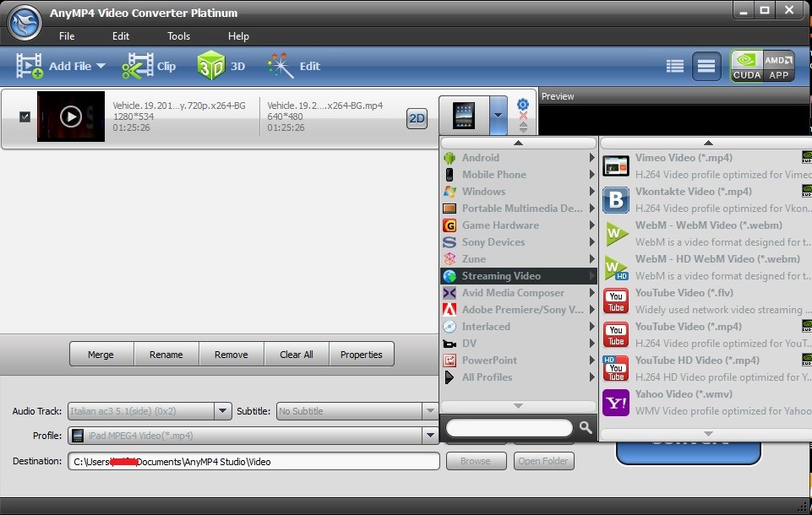Remove the file with red X icon
Image resolution: width=812 pixels, height=515 pixels.
pyautogui.click(x=523, y=116)
